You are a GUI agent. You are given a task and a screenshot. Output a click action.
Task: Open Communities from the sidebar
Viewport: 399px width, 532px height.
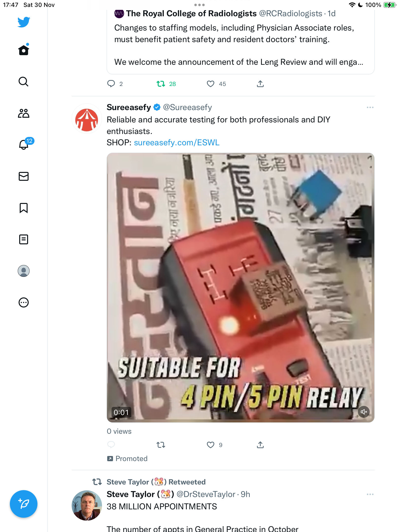24,113
